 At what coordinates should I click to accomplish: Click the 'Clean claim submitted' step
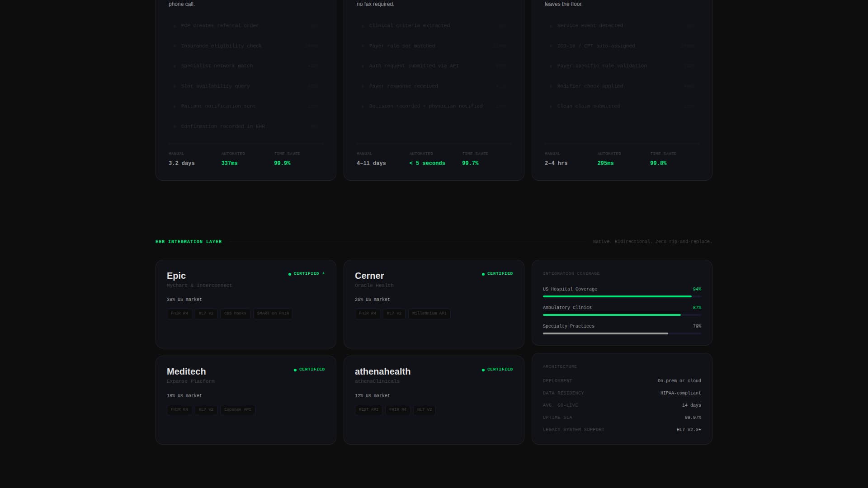coord(589,106)
